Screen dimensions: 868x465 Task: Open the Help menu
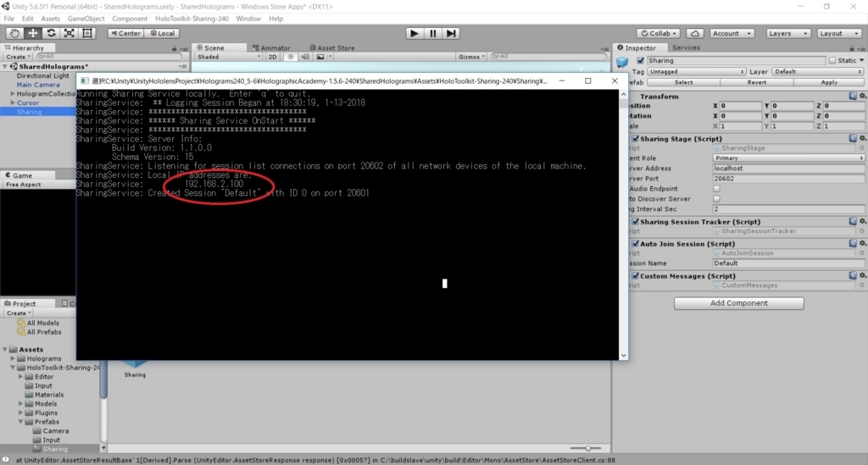(275, 19)
